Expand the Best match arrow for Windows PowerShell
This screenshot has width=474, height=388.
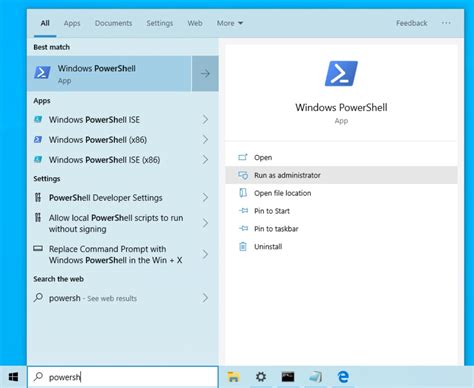[205, 73]
